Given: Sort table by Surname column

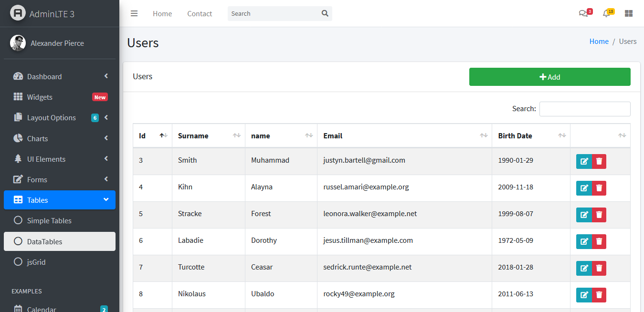Looking at the screenshot, I should [x=208, y=136].
